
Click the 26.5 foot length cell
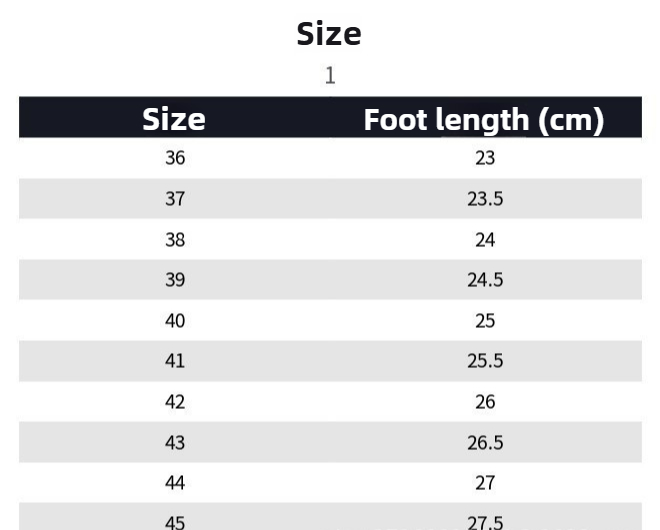[x=485, y=442]
